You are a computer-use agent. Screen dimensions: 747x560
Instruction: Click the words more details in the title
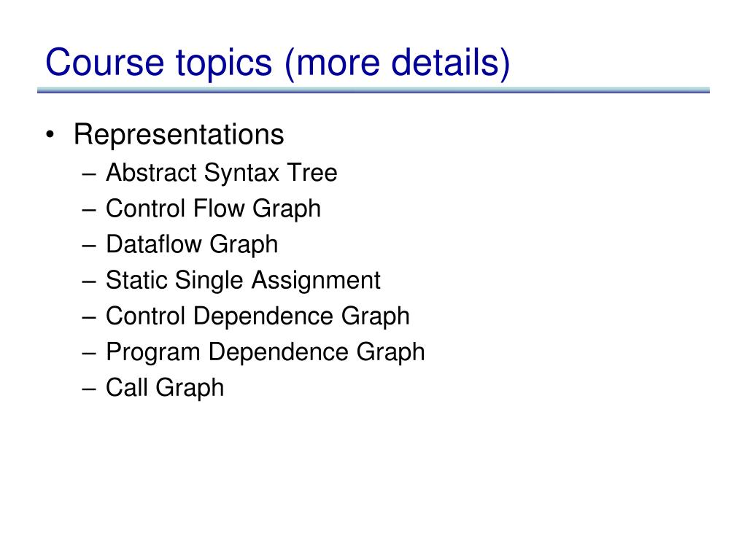(x=398, y=63)
